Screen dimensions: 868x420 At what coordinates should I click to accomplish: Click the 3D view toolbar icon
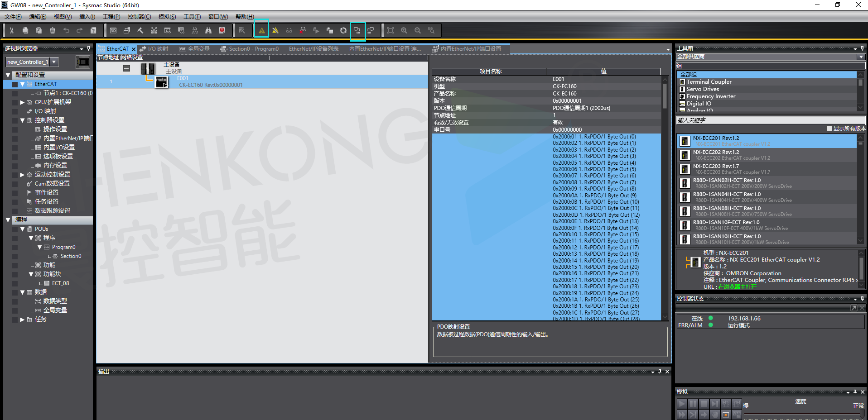click(x=113, y=30)
